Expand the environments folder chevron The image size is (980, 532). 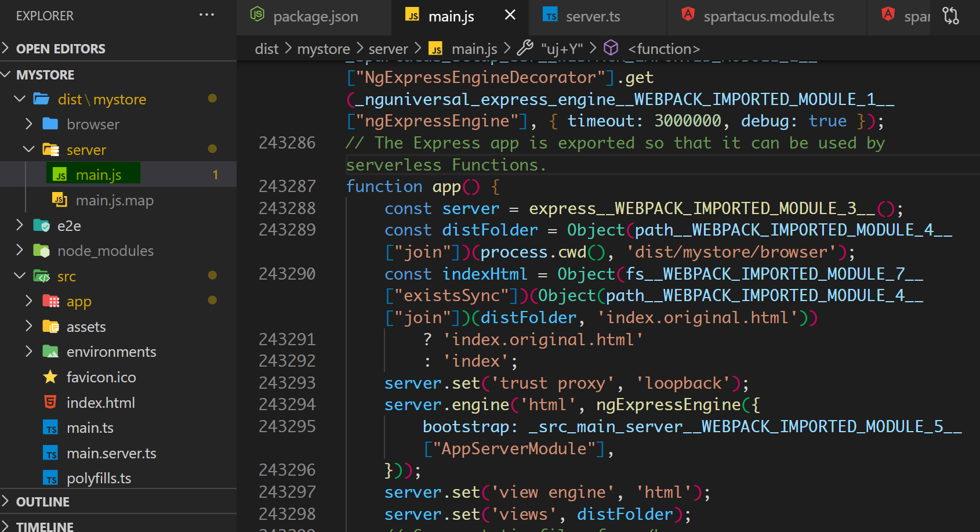tap(29, 351)
